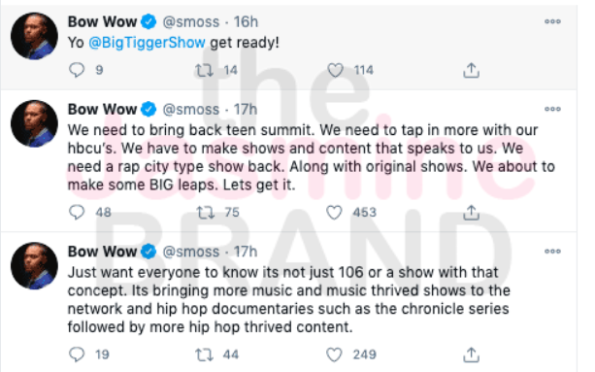Reply to the 'get ready!' tweet
Viewport: 595px width, 372px height.
coord(77,70)
